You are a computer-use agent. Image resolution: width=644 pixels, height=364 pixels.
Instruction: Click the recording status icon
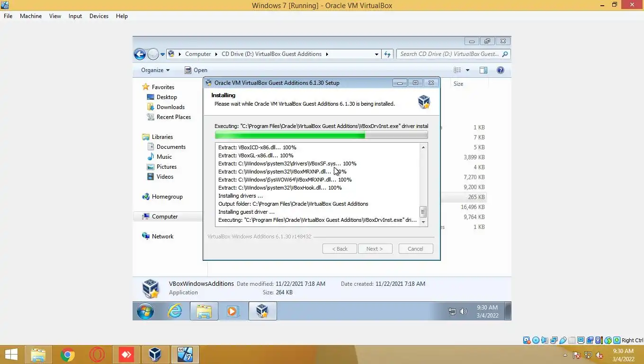590,340
